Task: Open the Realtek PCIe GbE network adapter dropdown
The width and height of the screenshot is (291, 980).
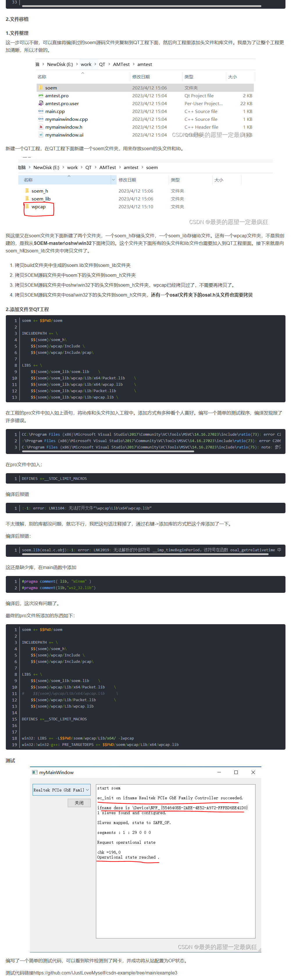Action: tap(61, 790)
